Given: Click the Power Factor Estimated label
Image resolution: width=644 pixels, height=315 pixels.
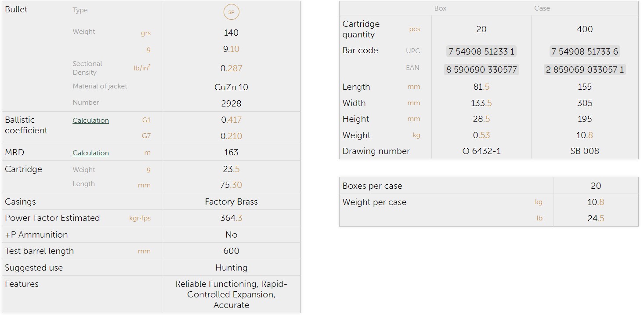Looking at the screenshot, I should click(52, 218).
